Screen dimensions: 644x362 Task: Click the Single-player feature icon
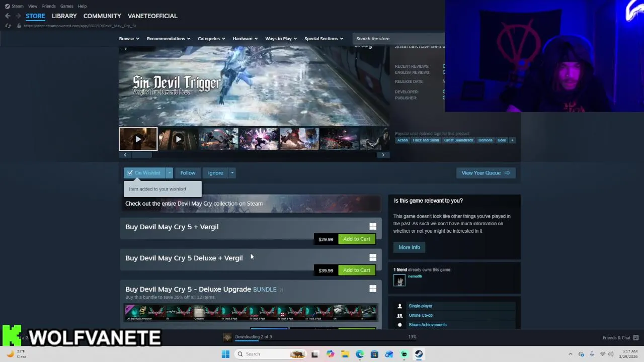pyautogui.click(x=399, y=306)
